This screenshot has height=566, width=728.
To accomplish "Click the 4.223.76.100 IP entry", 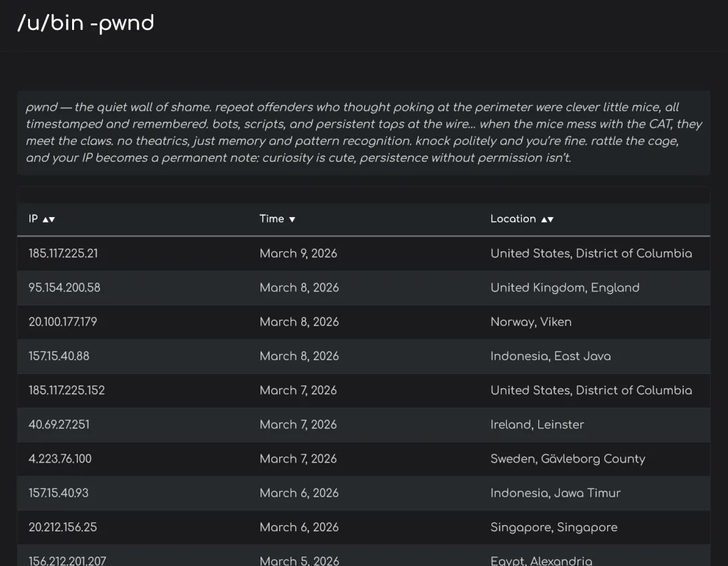I will [60, 458].
